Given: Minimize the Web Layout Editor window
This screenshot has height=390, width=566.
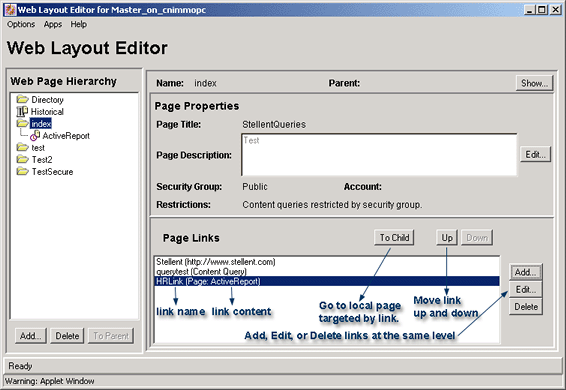Looking at the screenshot, I should (x=529, y=10).
